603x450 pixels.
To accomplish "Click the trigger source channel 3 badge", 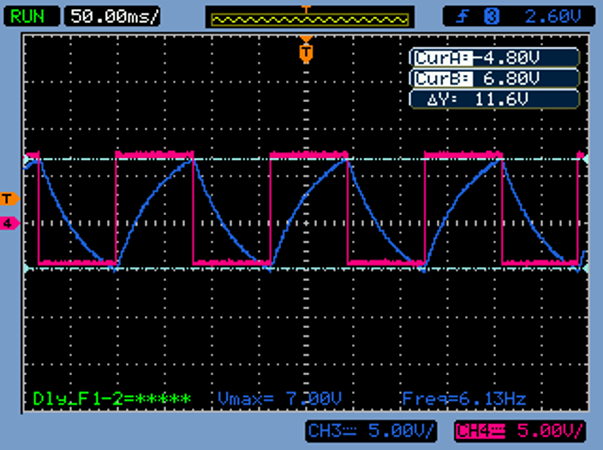I will pos(491,17).
